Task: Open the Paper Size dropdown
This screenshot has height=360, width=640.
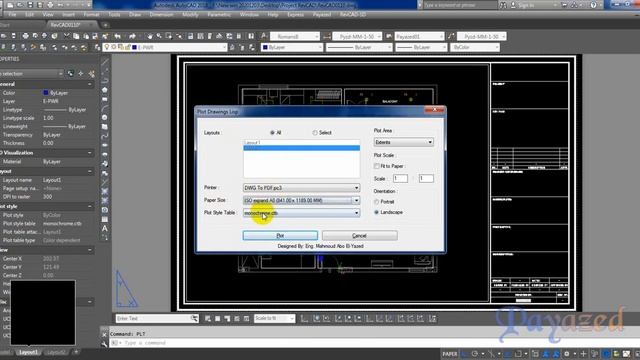Action: pyautogui.click(x=301, y=200)
